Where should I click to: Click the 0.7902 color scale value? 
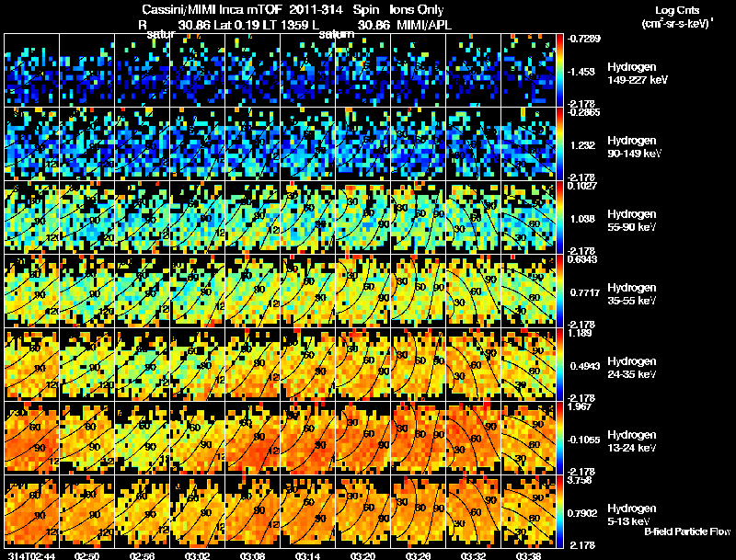[584, 514]
